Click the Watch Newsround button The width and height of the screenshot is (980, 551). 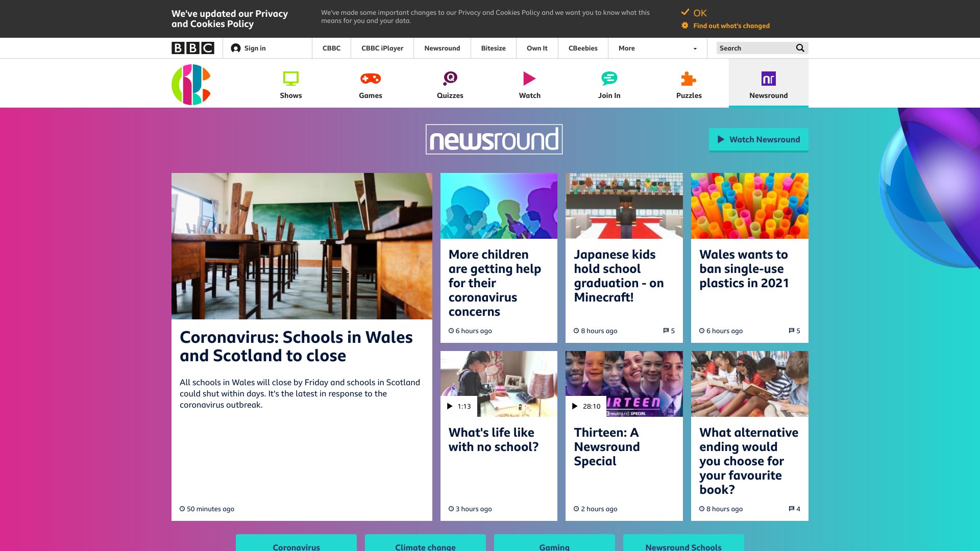(x=758, y=139)
